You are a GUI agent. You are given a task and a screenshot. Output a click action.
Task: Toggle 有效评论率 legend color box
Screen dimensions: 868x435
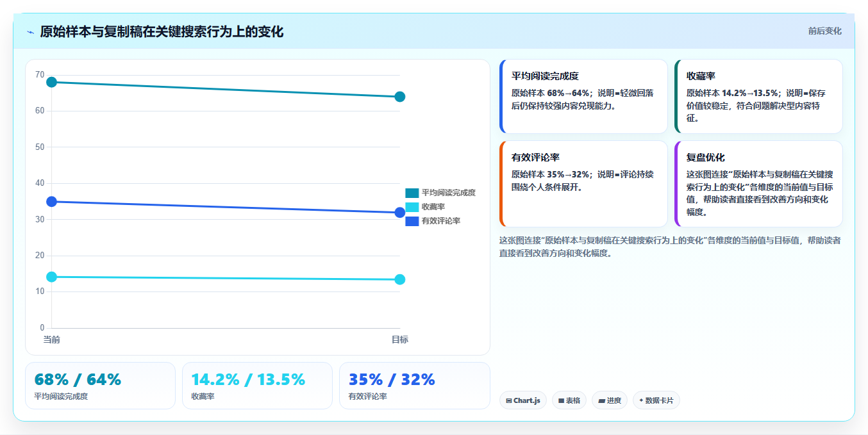tap(412, 221)
